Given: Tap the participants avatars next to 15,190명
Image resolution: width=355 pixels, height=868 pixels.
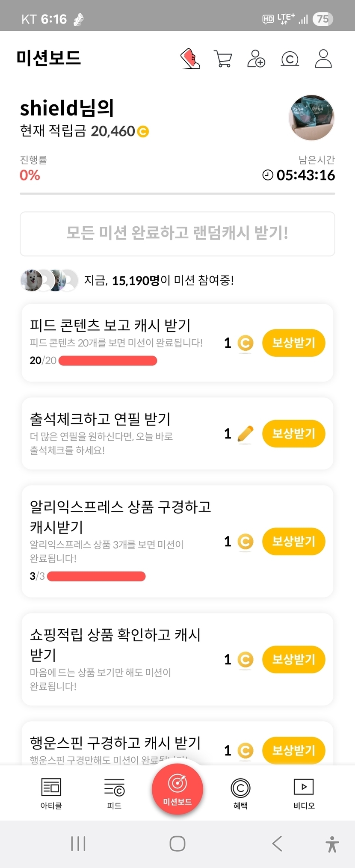Looking at the screenshot, I should pyautogui.click(x=49, y=281).
